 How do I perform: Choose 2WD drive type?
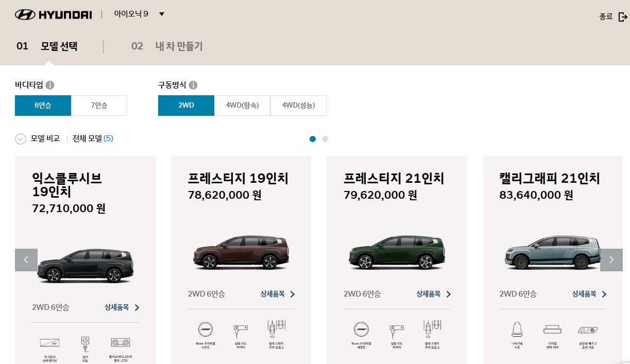pos(186,106)
